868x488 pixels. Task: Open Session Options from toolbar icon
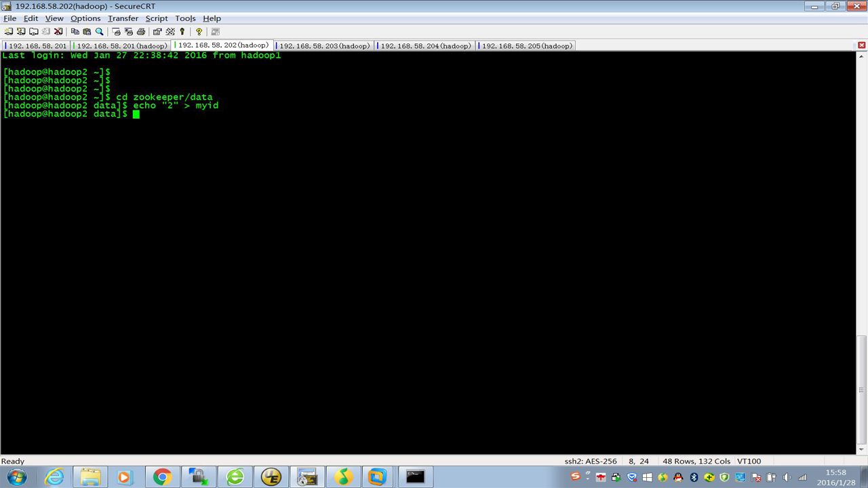pyautogui.click(x=157, y=31)
